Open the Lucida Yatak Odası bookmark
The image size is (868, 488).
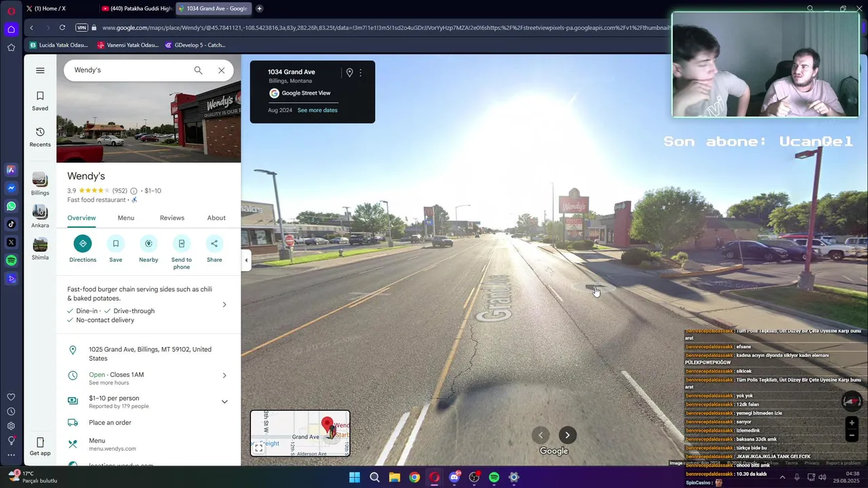tap(58, 45)
